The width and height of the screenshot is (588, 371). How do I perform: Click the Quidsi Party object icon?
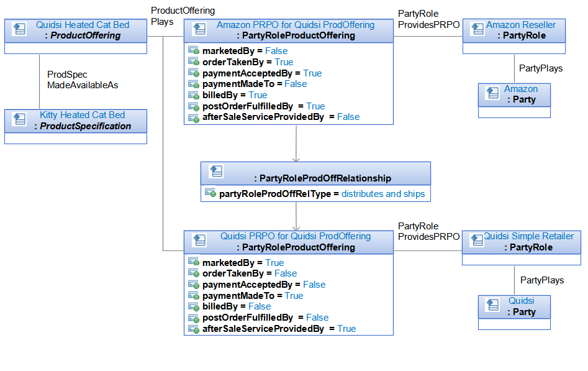492,305
